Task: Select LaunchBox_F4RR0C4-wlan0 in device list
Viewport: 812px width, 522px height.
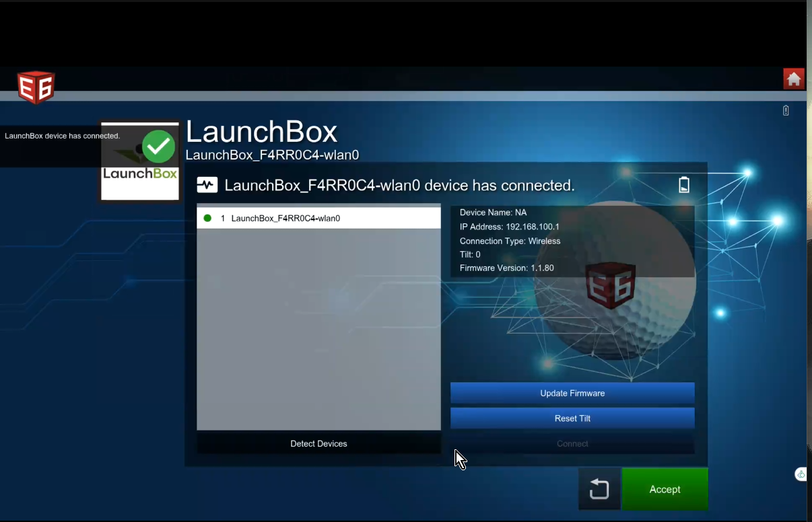Action: click(x=318, y=218)
